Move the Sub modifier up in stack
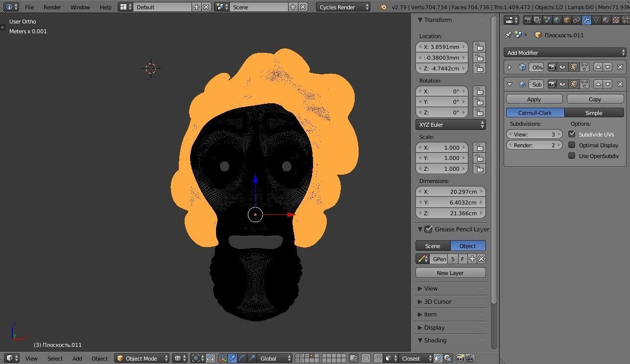The image size is (630, 364). coord(598,84)
